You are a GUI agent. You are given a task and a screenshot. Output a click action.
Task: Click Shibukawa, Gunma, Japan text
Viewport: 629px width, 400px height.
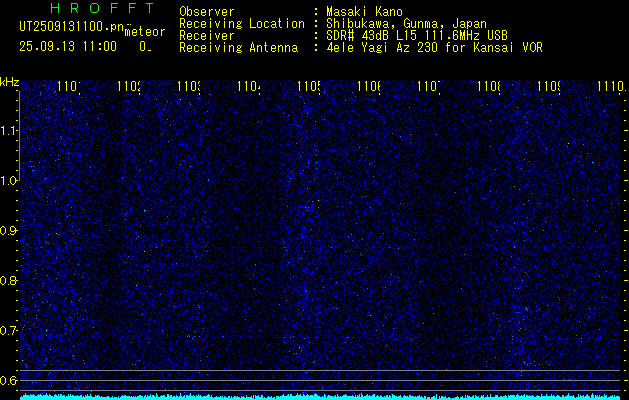coord(406,24)
